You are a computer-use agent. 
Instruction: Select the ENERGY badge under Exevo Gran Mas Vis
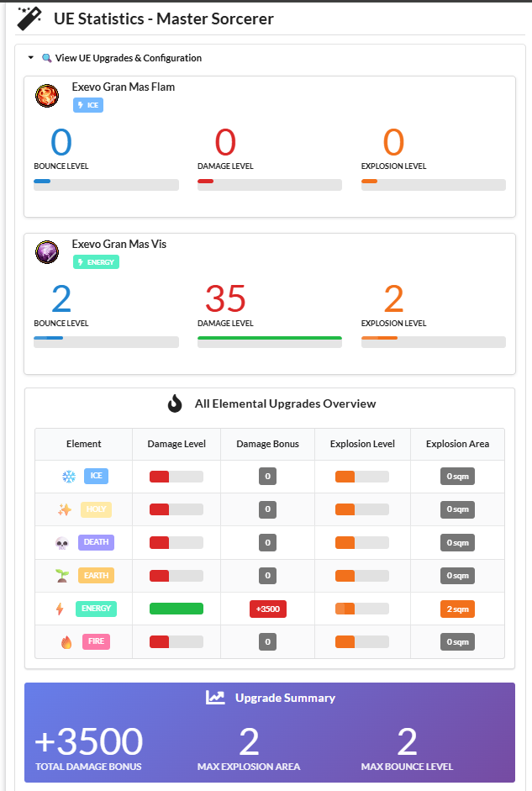(96, 262)
